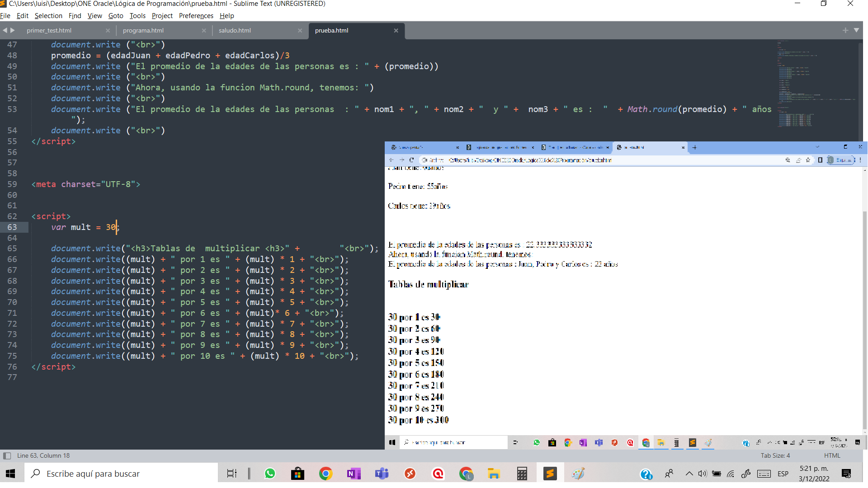Close the programa.html tab

[x=204, y=31]
